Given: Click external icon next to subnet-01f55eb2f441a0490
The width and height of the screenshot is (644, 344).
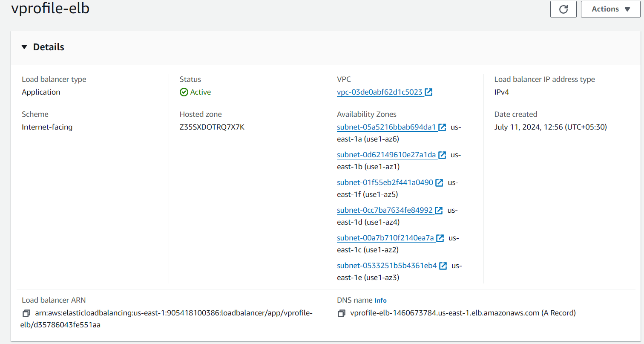Looking at the screenshot, I should [x=439, y=183].
